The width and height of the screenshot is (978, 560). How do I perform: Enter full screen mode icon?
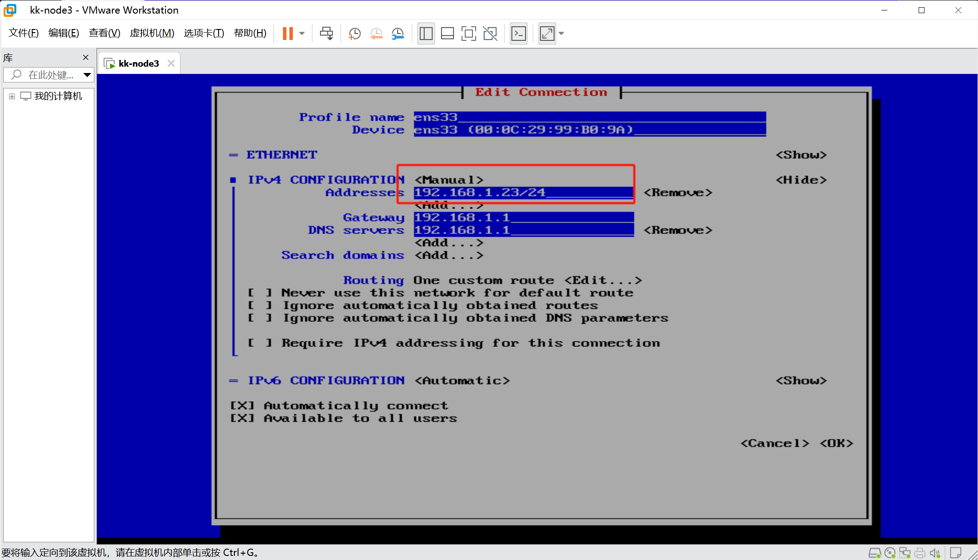click(469, 34)
